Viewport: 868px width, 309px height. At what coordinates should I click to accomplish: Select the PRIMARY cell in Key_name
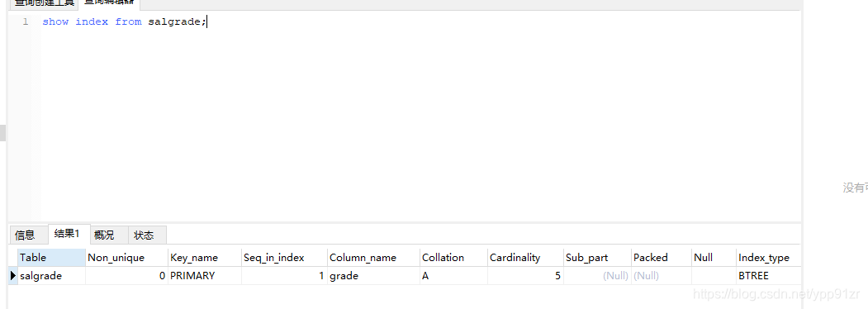point(205,276)
